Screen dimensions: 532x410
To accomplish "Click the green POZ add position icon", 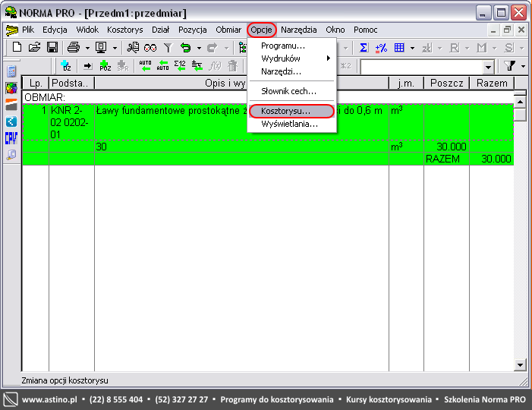I will (x=105, y=65).
